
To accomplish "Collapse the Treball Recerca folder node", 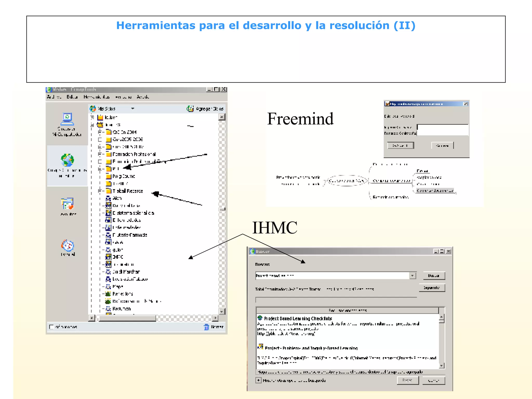I will (x=100, y=191).
